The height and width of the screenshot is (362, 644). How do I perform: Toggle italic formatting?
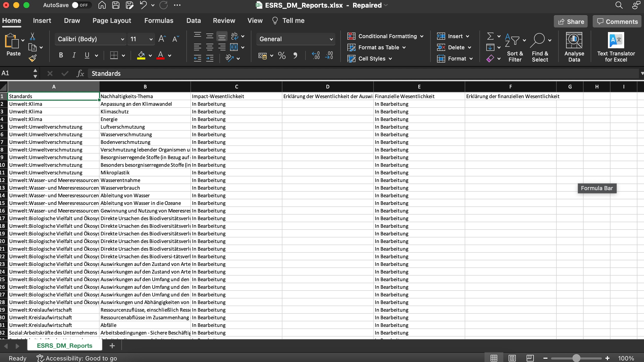pos(74,55)
